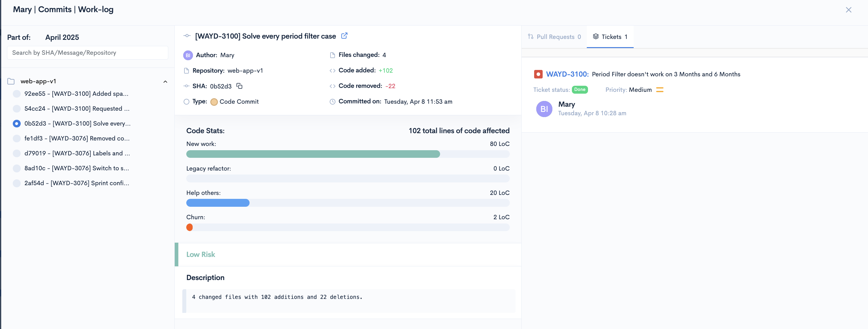
Task: Click Mary's BI avatar in the ticket card
Action: pos(544,109)
